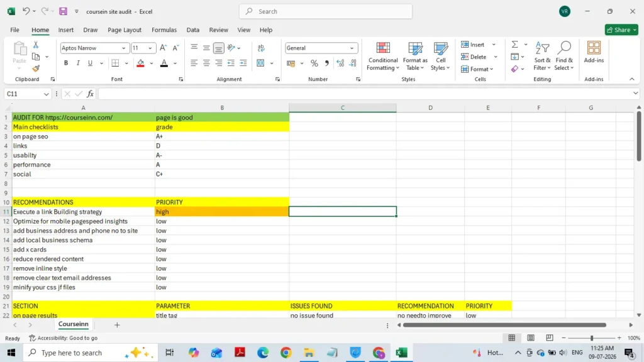Collapse the ribbon with the chevron
The width and height of the screenshot is (644, 362).
pos(631,79)
